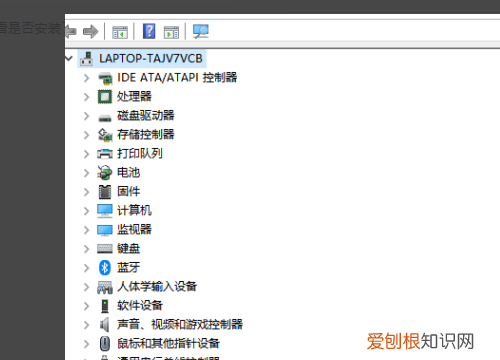Select the 存储控制器 label
This screenshot has height=360, width=500.
pyautogui.click(x=146, y=135)
